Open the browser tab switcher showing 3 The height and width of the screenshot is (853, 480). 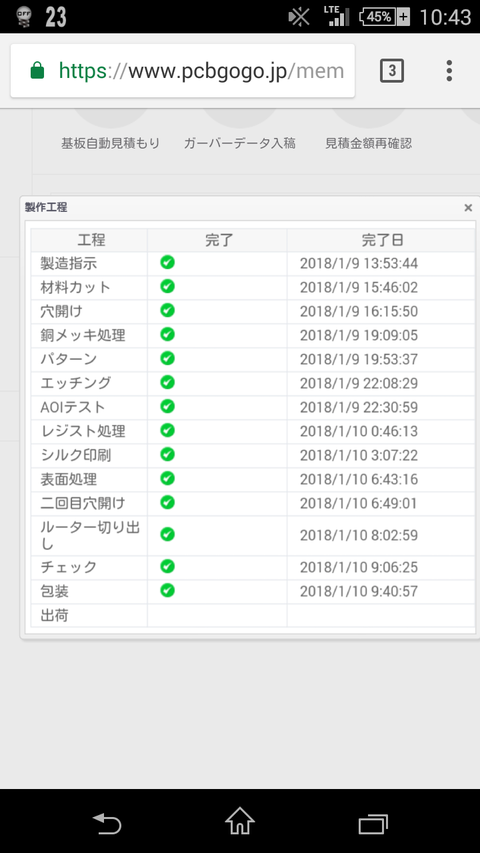392,71
